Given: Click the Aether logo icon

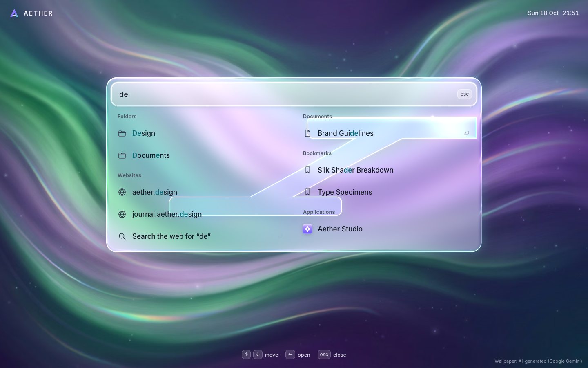Looking at the screenshot, I should click(14, 13).
